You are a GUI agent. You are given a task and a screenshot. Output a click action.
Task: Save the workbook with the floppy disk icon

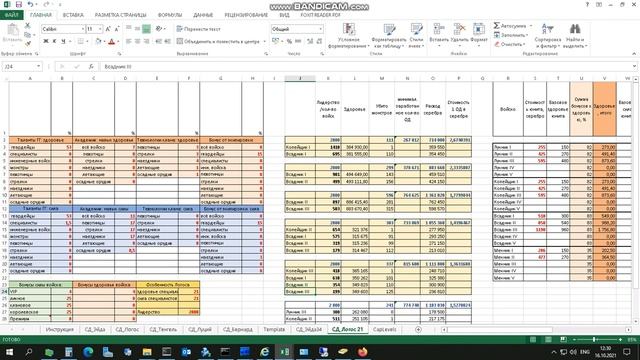tap(19, 4)
